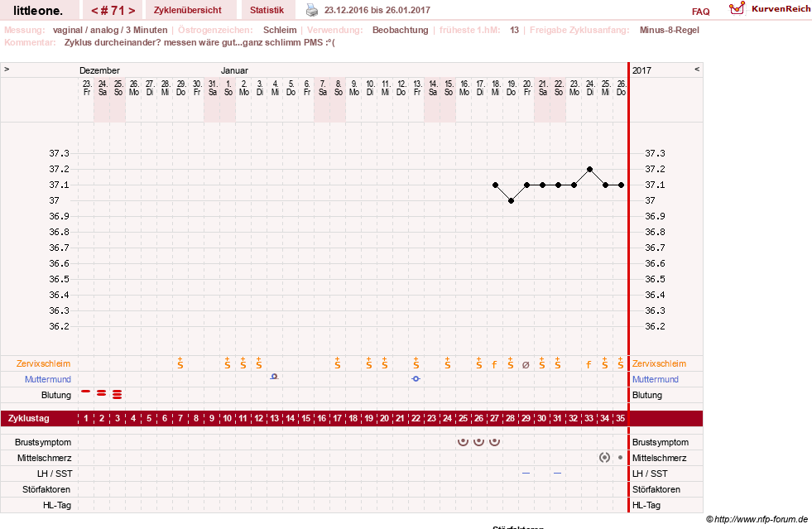The height and width of the screenshot is (529, 812).
Task: Click the Störfaktoren row label on left
Action: coord(46,489)
